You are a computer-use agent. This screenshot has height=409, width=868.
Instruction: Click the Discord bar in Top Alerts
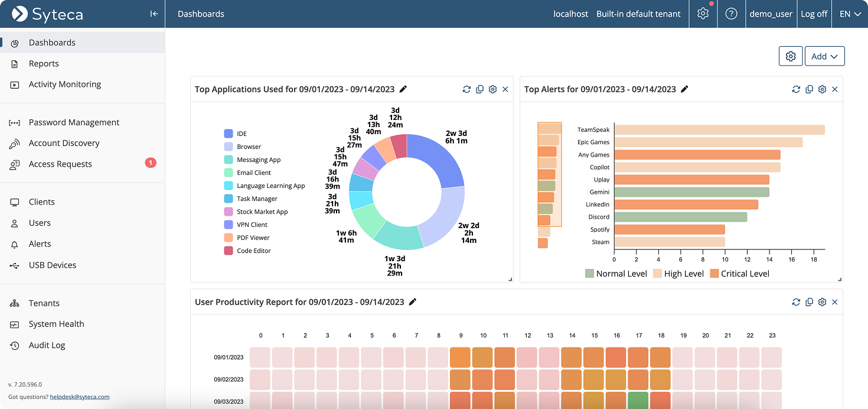click(681, 217)
